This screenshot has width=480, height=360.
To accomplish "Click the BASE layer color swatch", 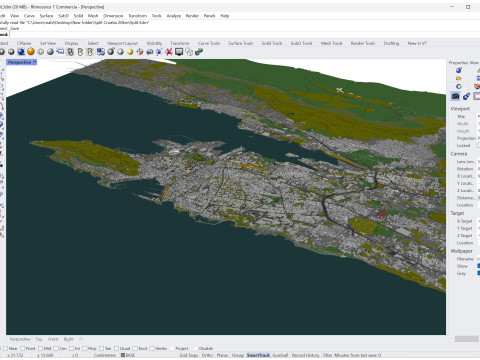I will [x=123, y=355].
